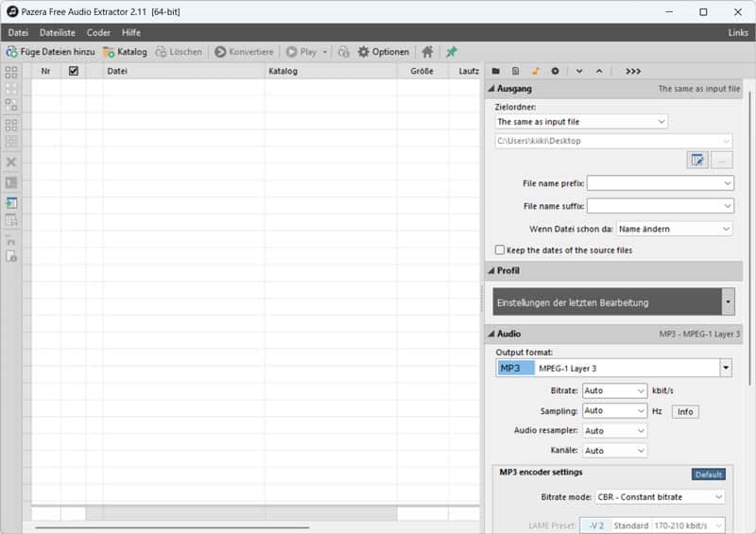Click the black gear icon in the right panel toolbar

tap(555, 71)
